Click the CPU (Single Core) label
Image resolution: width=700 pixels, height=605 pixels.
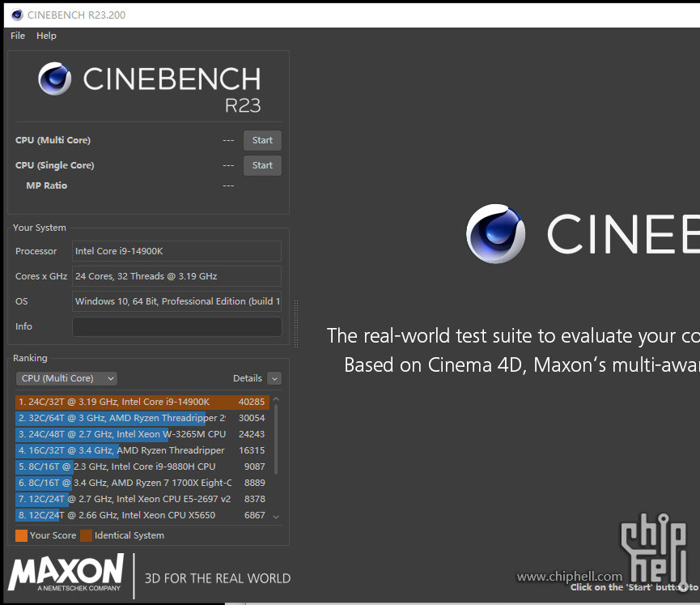coord(54,165)
